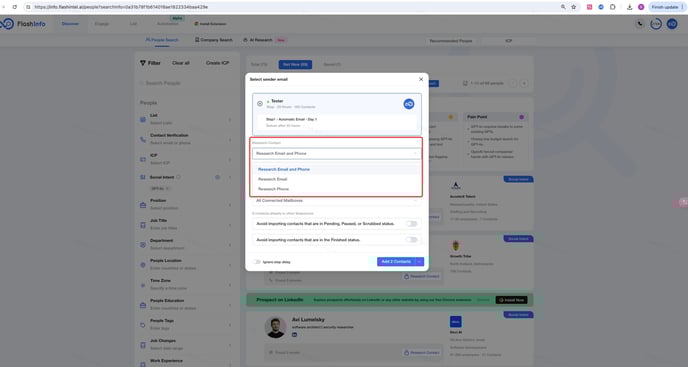
Task: Switch to the Company Search tab
Action: (214, 40)
